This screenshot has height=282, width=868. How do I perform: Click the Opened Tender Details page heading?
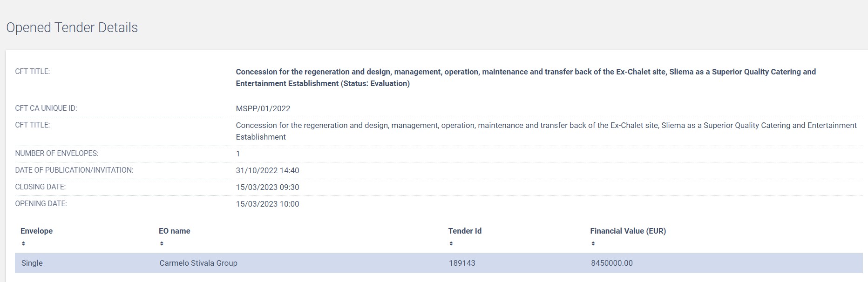[x=72, y=27]
